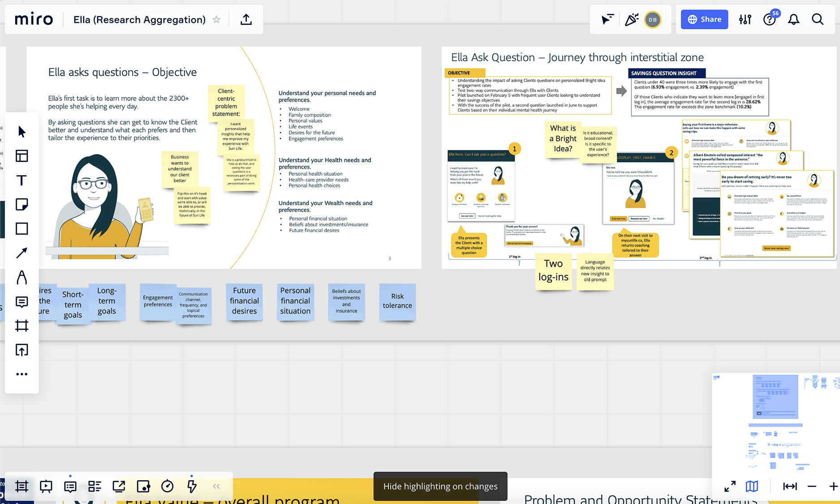Open comments panel in bottom toolbar
Screen dimensions: 840x504
tap(70, 486)
